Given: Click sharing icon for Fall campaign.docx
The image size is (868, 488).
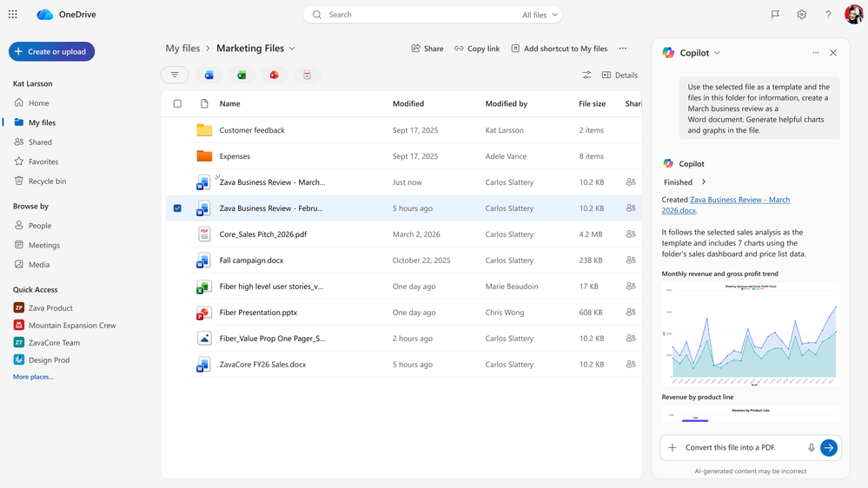Looking at the screenshot, I should click(x=631, y=260).
